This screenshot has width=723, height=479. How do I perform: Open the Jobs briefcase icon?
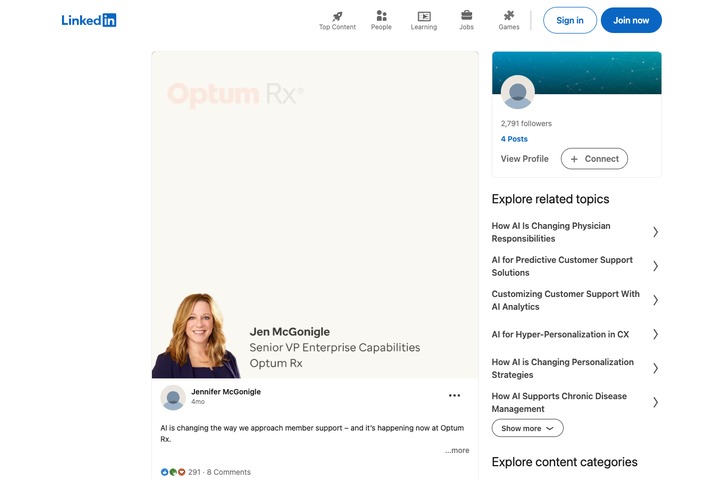pos(466,16)
